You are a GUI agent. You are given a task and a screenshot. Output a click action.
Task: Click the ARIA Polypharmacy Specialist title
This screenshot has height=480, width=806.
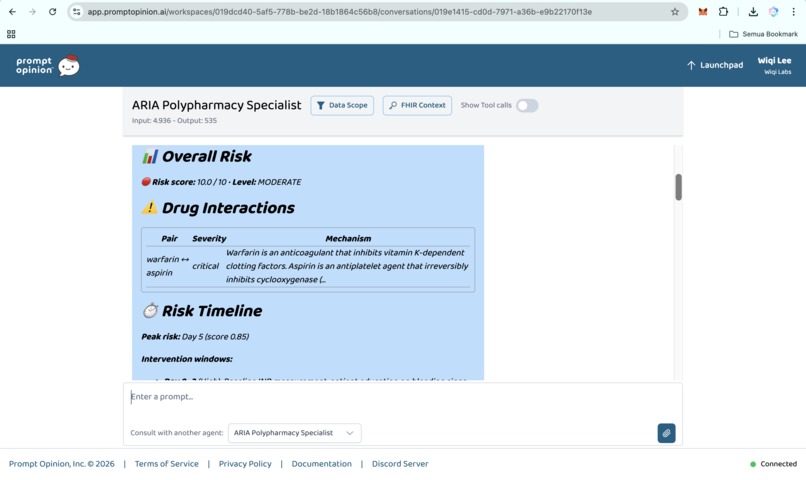coord(216,105)
